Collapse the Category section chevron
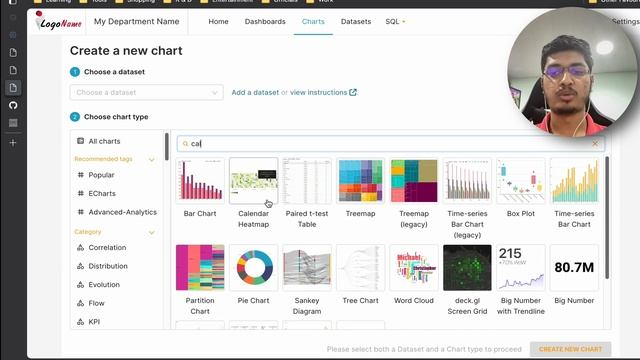 pyautogui.click(x=151, y=232)
